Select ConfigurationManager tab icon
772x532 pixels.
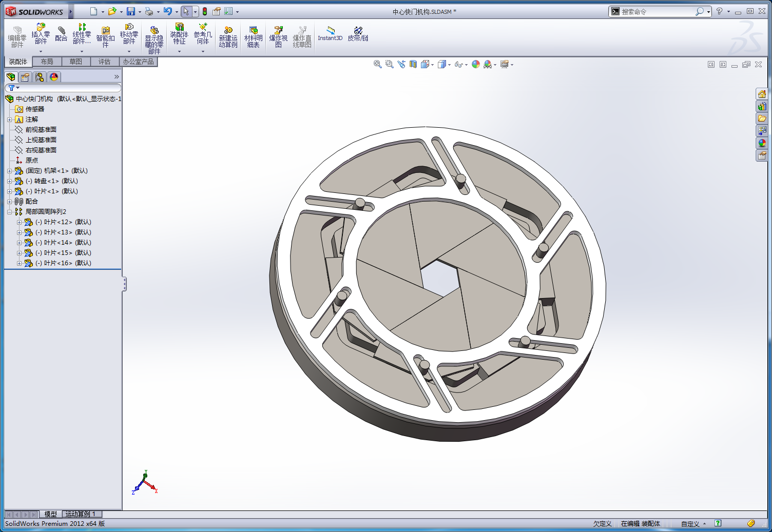pos(40,77)
